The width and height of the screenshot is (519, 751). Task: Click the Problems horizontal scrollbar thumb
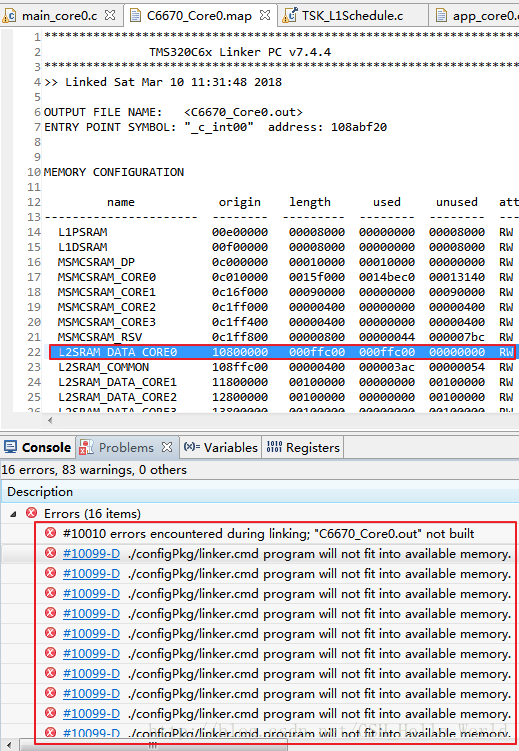tap(153, 745)
